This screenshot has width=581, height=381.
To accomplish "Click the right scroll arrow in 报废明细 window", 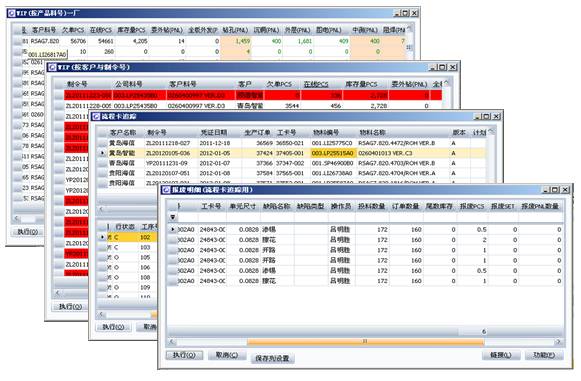I will tap(558, 341).
